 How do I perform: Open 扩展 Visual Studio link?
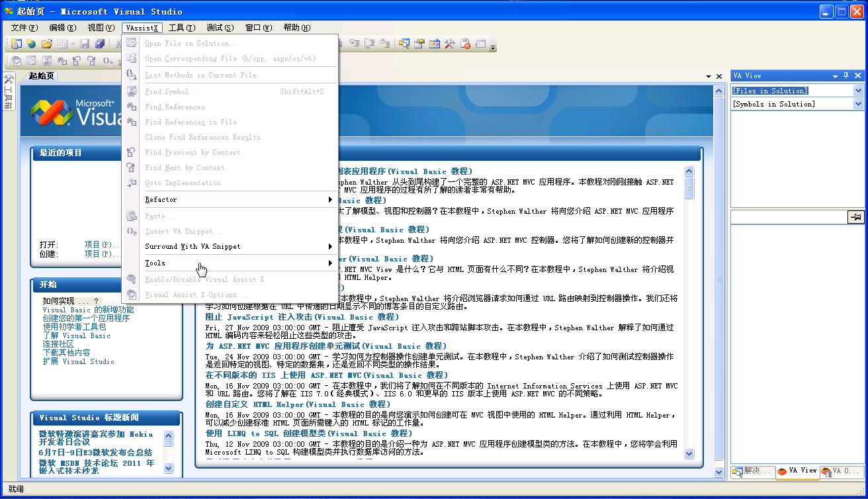pos(78,361)
